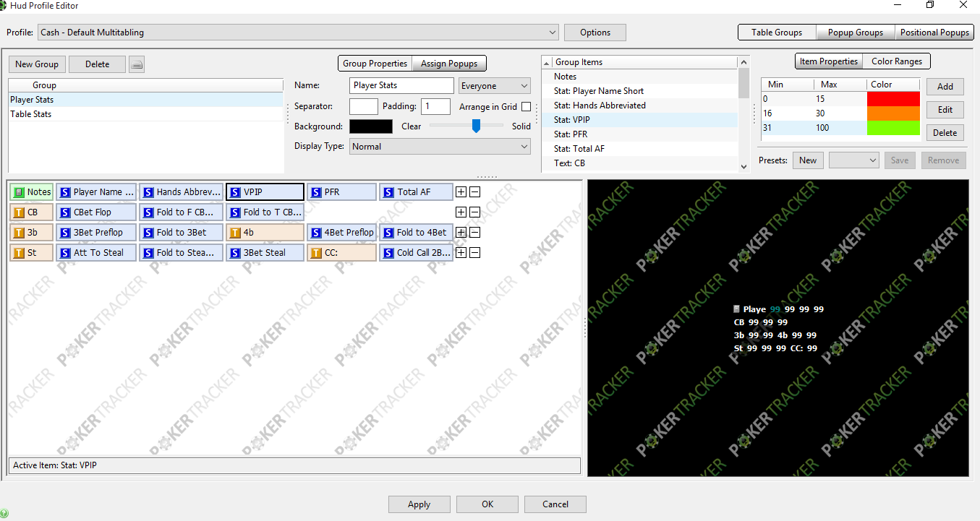Click Add color range button
This screenshot has height=521, width=980.
945,87
